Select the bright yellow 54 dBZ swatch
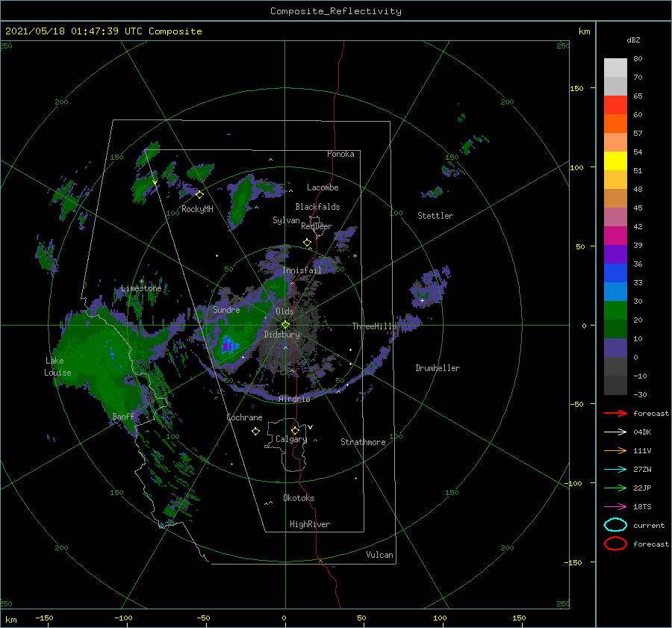This screenshot has height=628, width=672. [615, 161]
